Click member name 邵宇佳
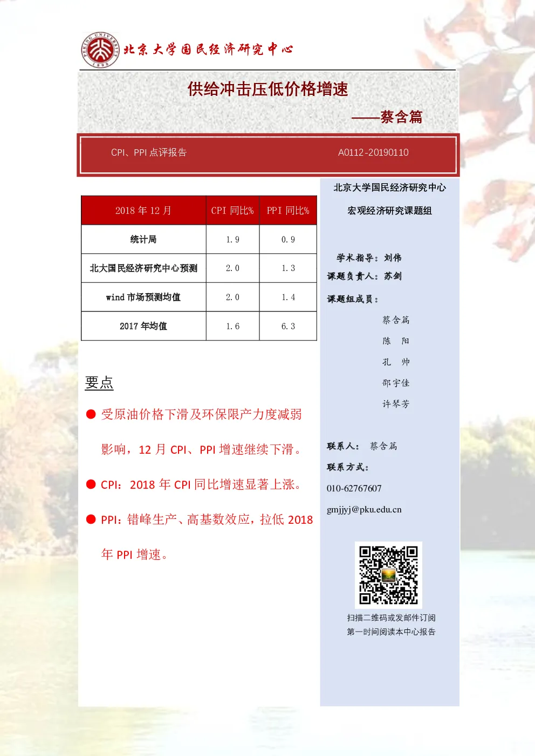 396,383
